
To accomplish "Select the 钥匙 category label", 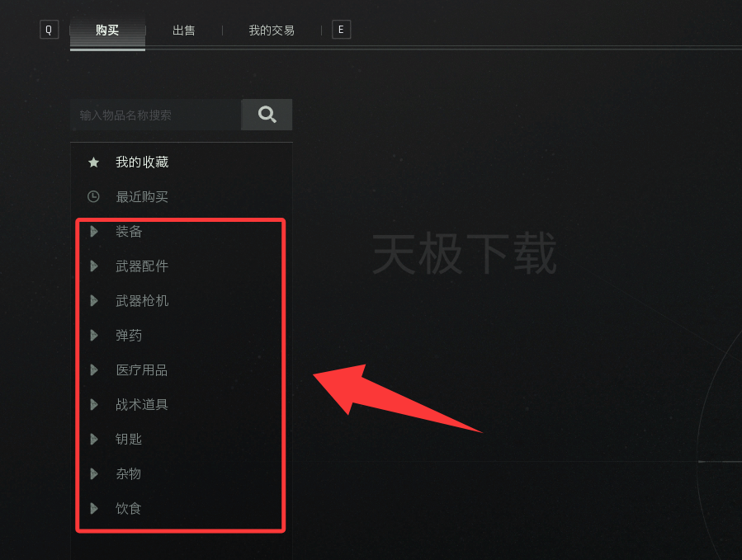I will click(x=129, y=439).
